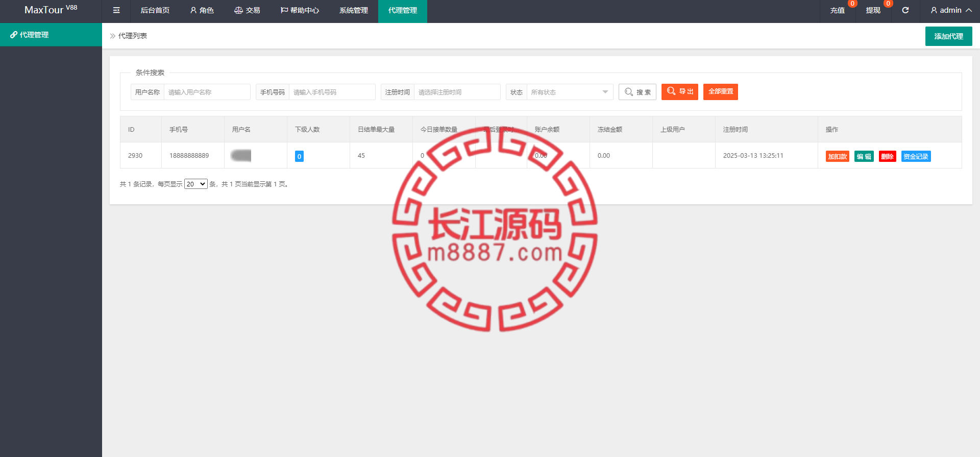980x457 pixels.
Task: Select 代理管理 in the sidebar
Action: click(x=51, y=35)
